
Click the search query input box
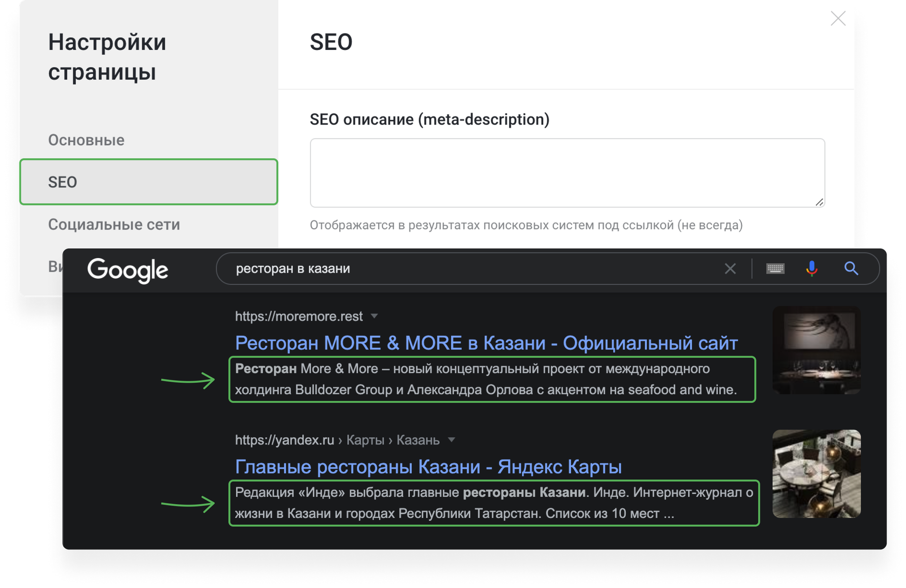[425, 269]
